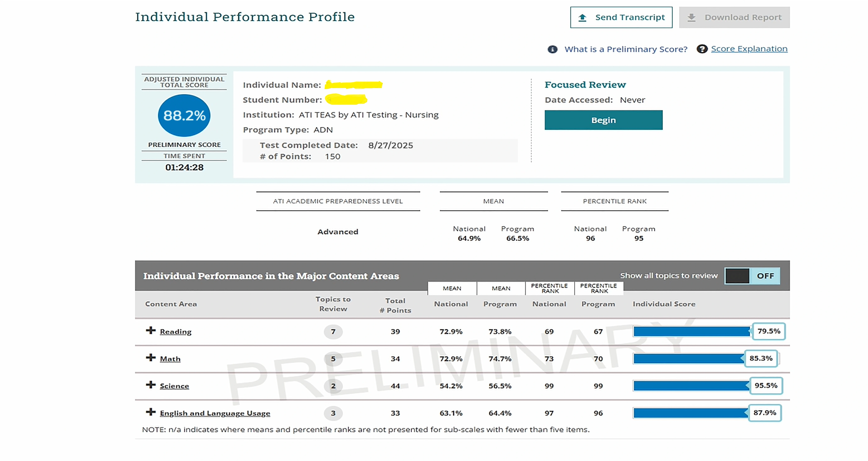Click the download arrow icon in Download Report
The image size is (868, 461).
point(691,17)
